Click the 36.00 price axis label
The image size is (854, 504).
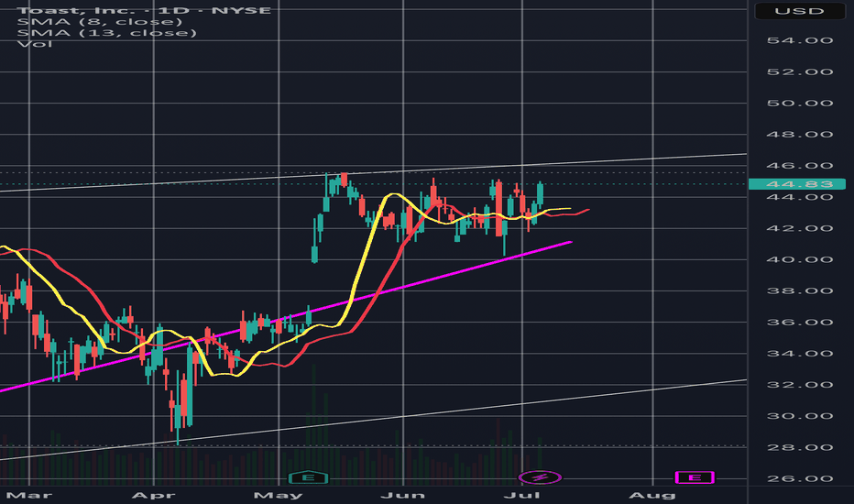coord(800,323)
